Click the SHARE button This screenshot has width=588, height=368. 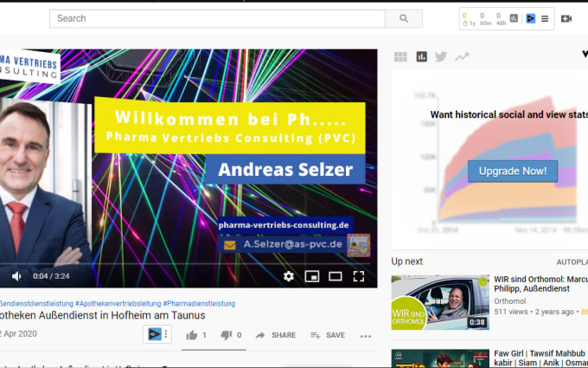pyautogui.click(x=276, y=335)
